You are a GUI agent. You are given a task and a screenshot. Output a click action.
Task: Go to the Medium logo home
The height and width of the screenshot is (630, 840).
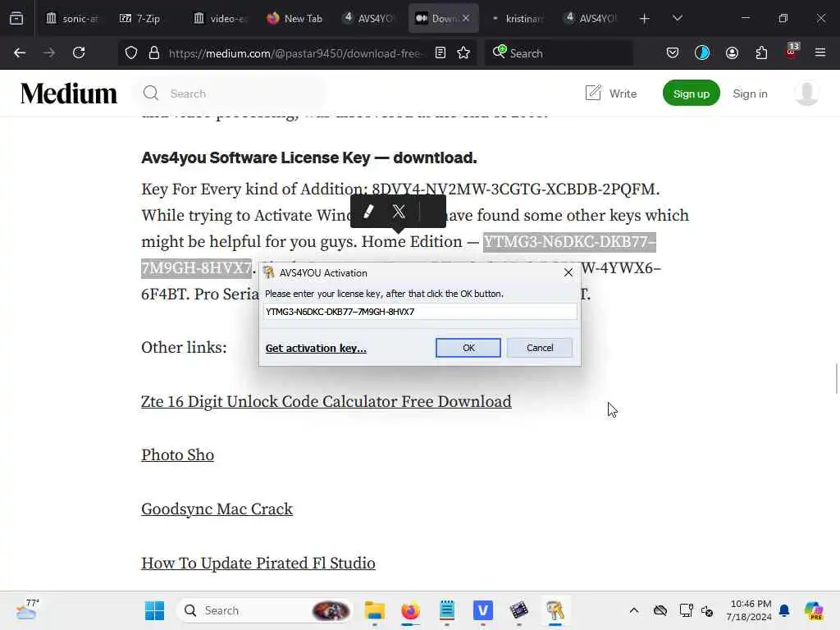(x=69, y=94)
